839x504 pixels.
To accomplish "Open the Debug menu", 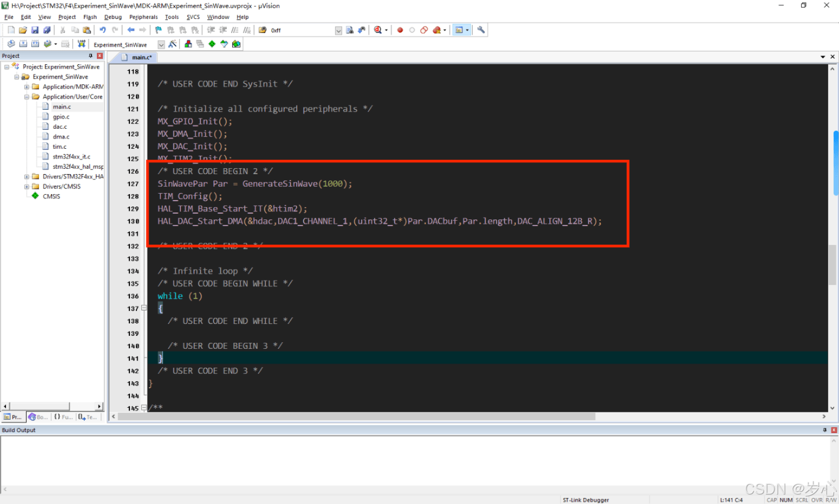I will click(113, 16).
